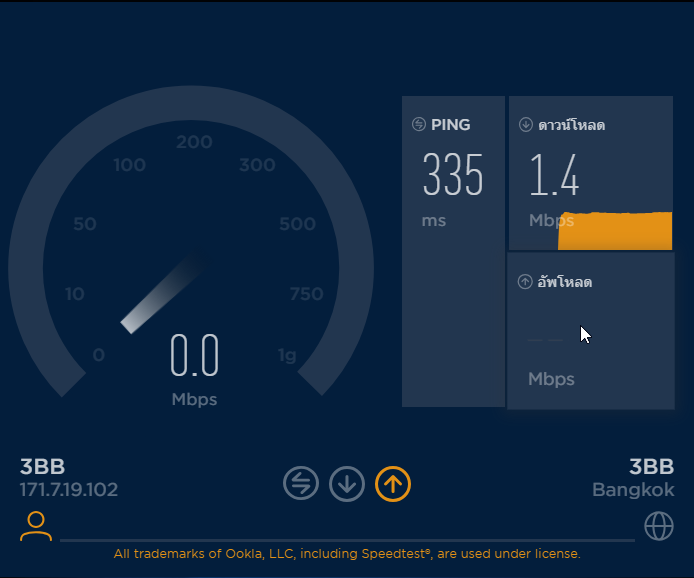Click the 3BB provider name above IP address

42,466
